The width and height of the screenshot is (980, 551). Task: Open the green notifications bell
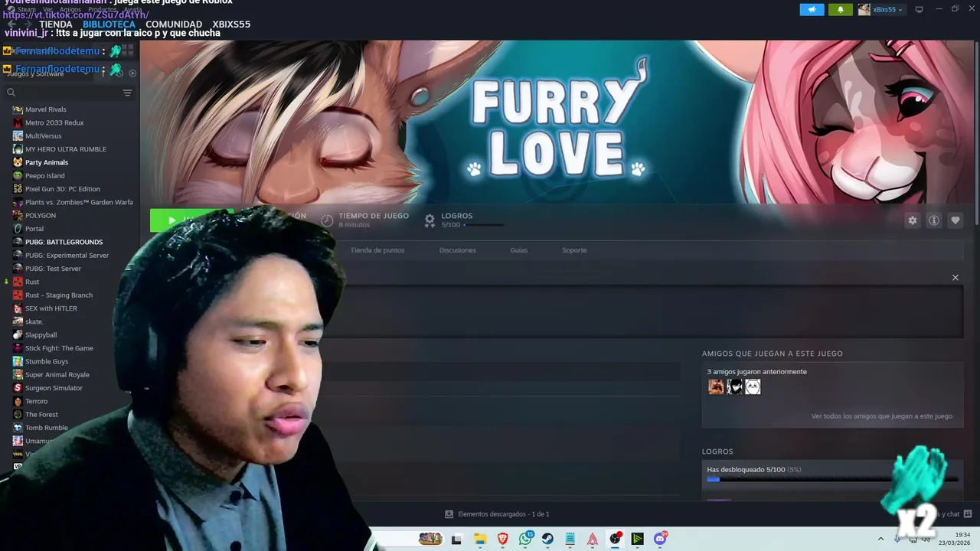[840, 9]
